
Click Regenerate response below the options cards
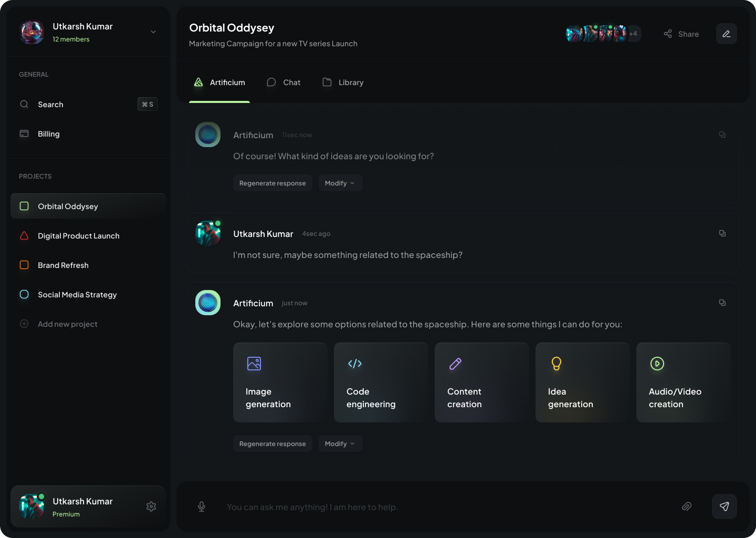[x=272, y=443]
